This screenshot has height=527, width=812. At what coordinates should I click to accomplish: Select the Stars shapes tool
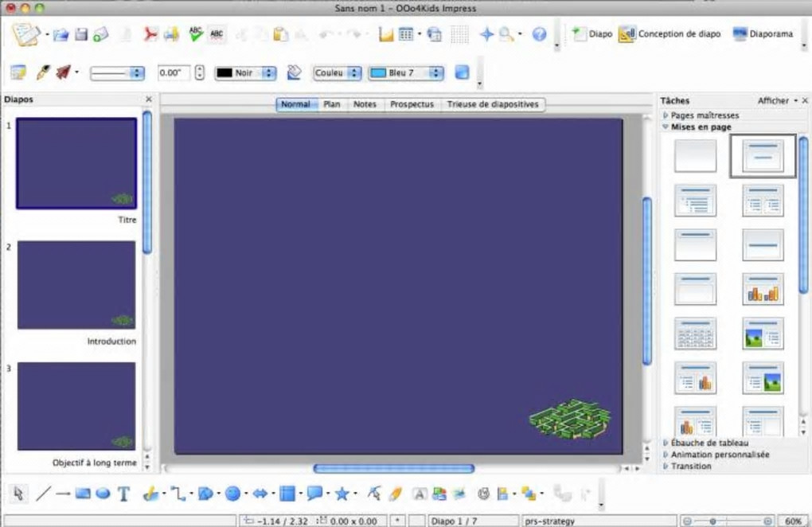342,494
